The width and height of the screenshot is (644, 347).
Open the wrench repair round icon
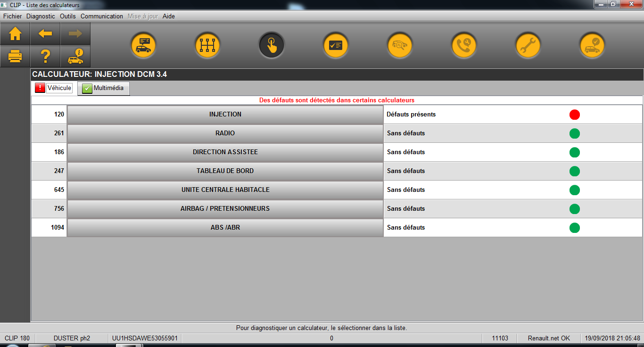(x=528, y=46)
